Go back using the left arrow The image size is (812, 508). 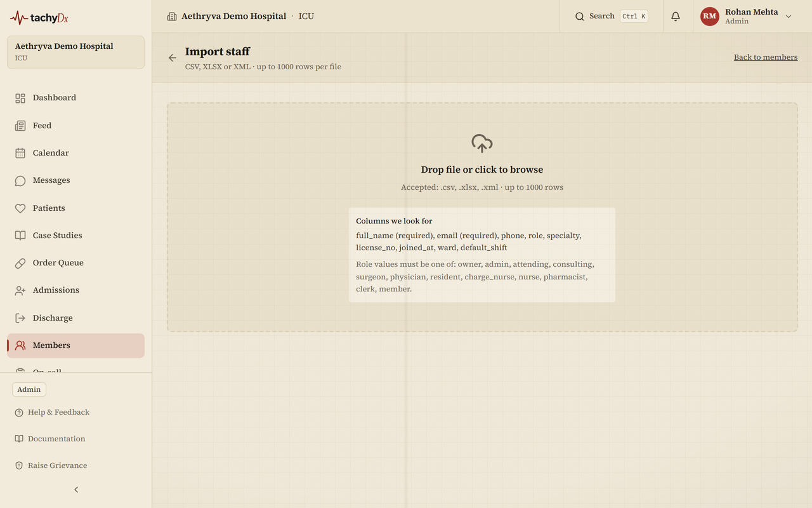(173, 58)
